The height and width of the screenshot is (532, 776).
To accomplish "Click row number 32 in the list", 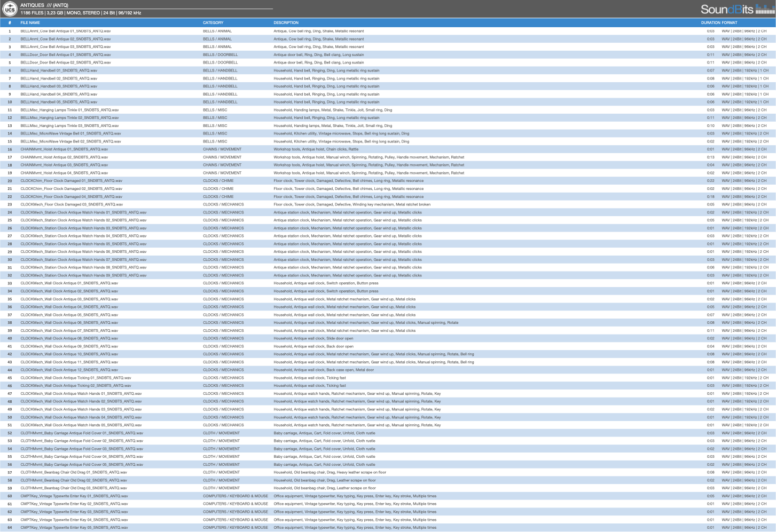I will point(10,275).
